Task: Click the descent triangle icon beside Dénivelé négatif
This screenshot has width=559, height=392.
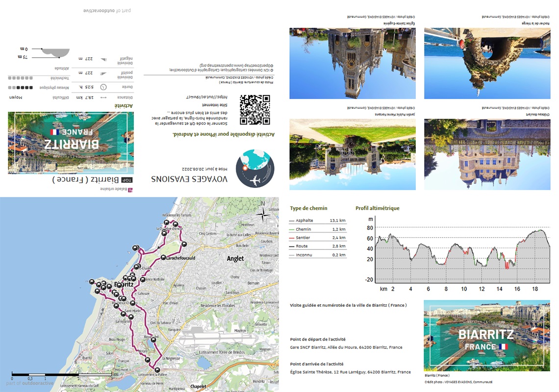Action: (103, 59)
